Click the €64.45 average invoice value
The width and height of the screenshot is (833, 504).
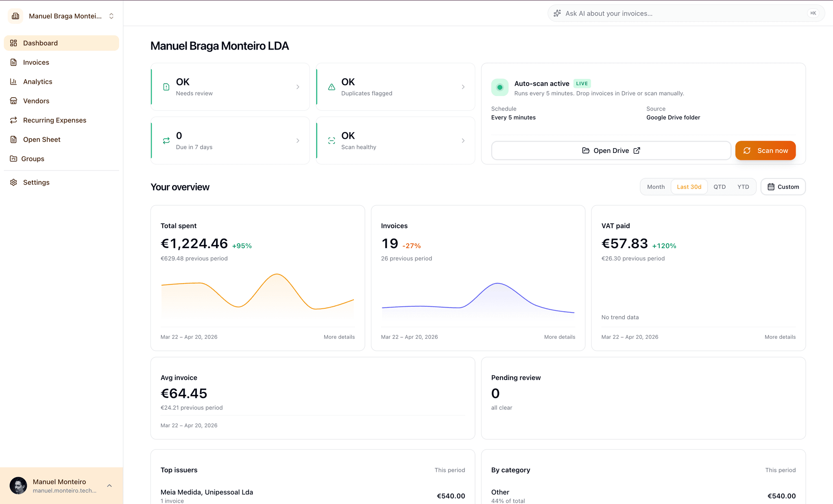[184, 393]
